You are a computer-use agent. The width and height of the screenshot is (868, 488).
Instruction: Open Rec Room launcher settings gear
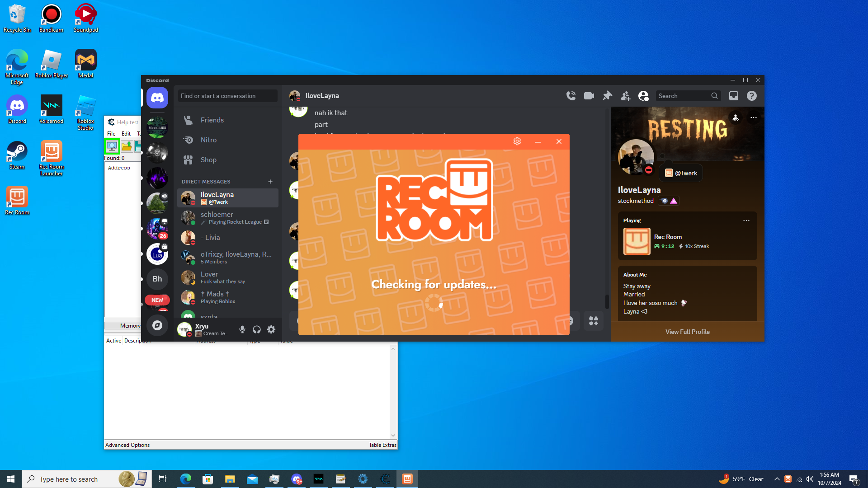(x=517, y=141)
